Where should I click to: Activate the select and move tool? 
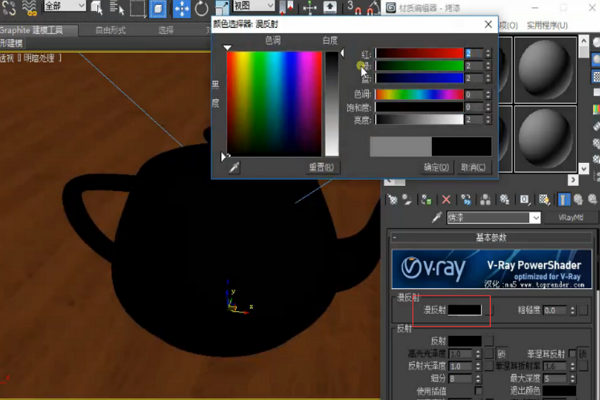coord(182,8)
